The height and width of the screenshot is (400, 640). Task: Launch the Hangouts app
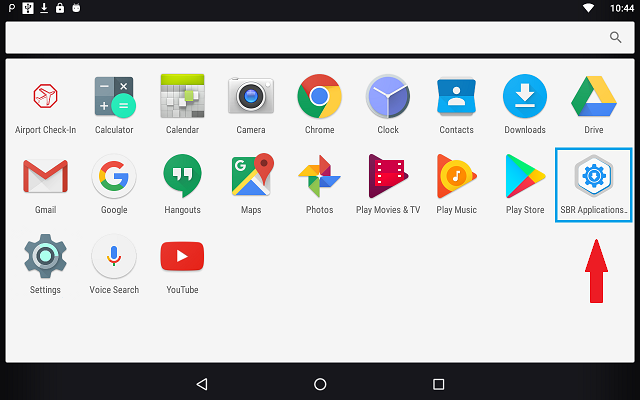point(182,177)
